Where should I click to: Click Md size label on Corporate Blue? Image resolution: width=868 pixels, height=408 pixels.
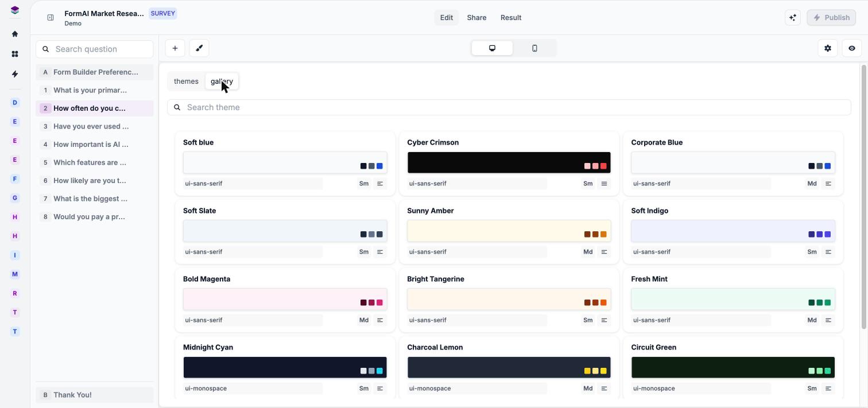point(812,184)
